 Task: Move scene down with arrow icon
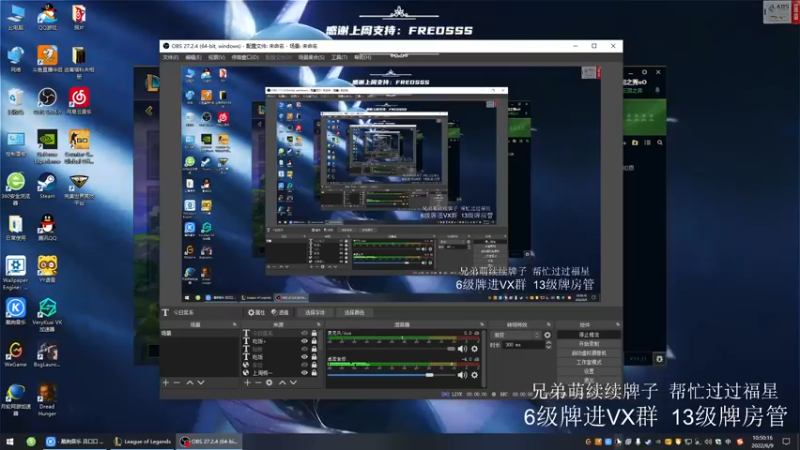[201, 382]
